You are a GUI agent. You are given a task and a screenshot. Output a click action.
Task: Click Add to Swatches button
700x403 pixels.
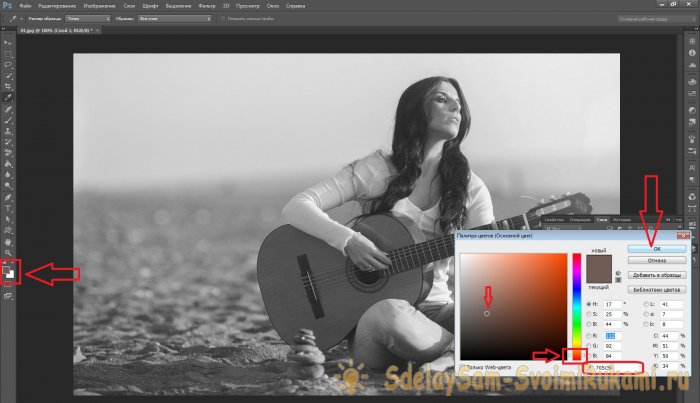point(657,275)
